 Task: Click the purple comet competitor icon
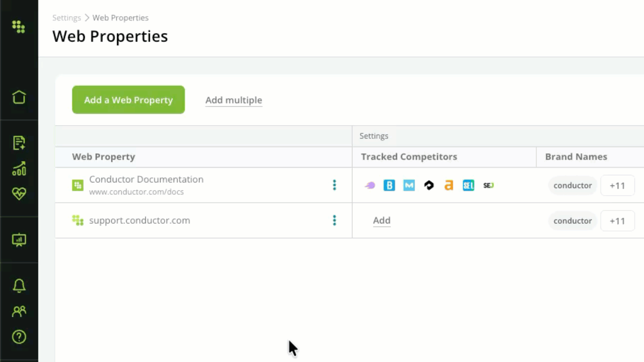tap(369, 185)
